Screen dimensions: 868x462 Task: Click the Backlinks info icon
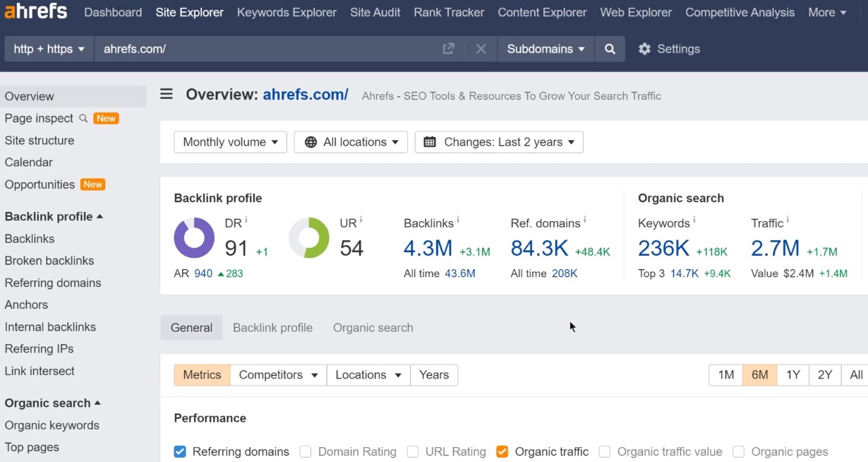pos(457,220)
